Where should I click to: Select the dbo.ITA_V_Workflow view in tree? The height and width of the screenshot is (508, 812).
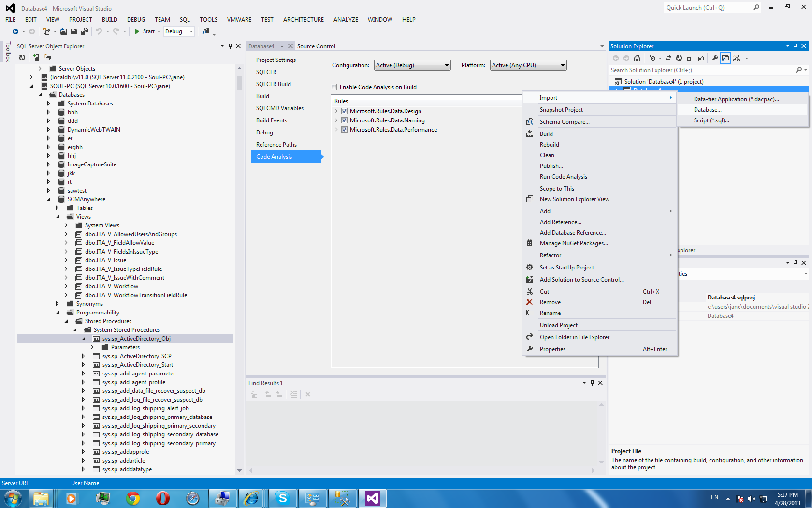click(112, 286)
